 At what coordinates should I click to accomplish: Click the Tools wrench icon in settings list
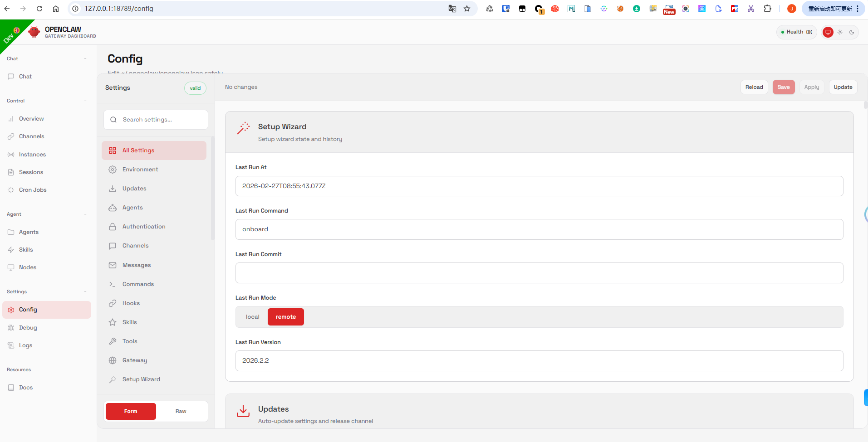point(113,341)
